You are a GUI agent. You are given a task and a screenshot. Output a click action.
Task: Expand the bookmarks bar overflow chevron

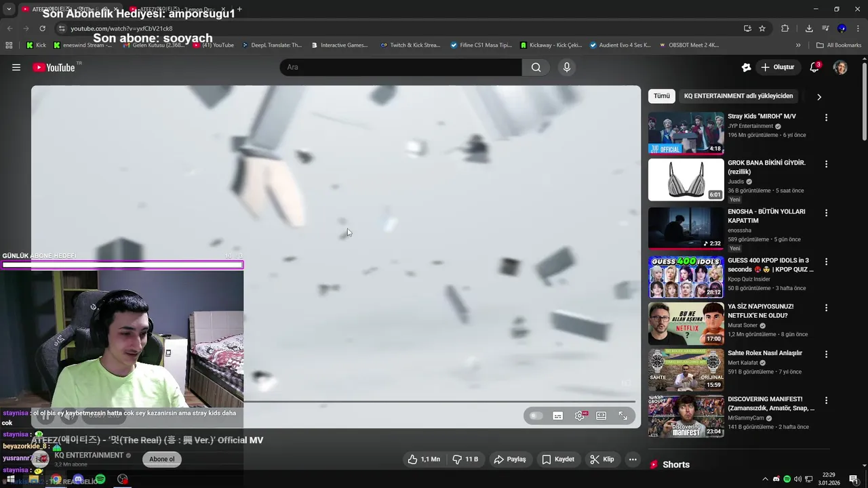(x=798, y=45)
